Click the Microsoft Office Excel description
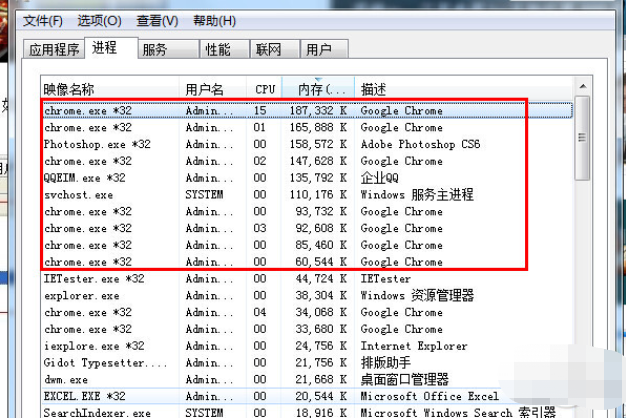Screen dimensions: 626x418 point(430,396)
